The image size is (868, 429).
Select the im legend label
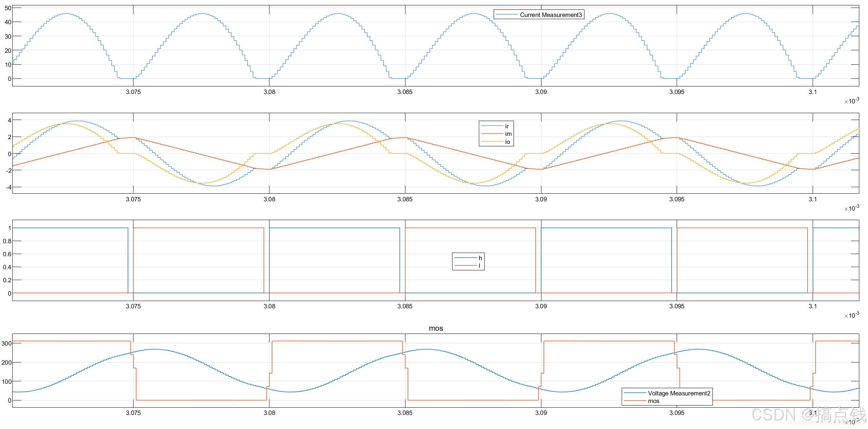(508, 134)
